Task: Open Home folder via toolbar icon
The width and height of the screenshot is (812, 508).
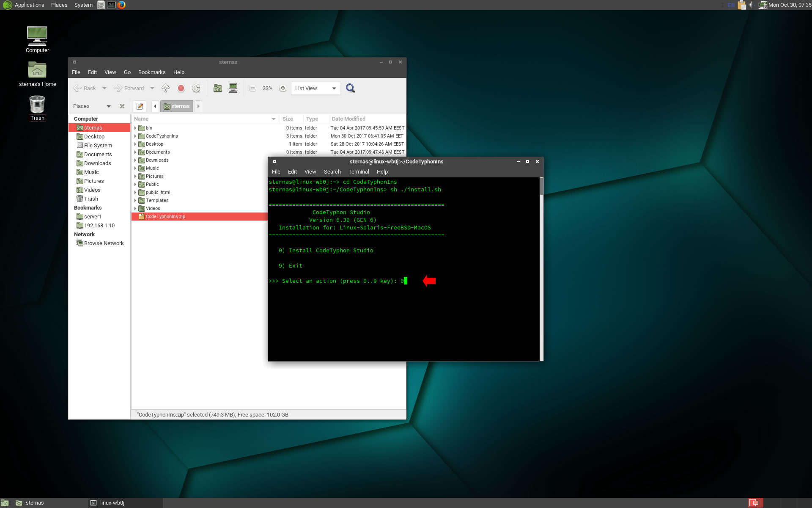Action: 218,88
